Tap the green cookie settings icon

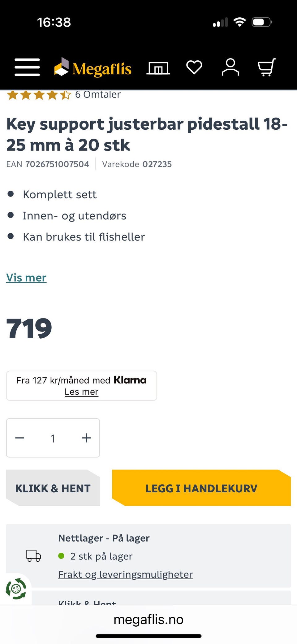coord(16,589)
